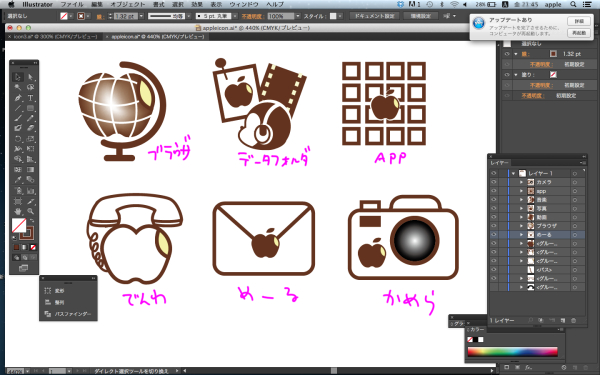Delete selection via Layers panel trash icon
The height and width of the screenshot is (375, 600).
[573, 320]
